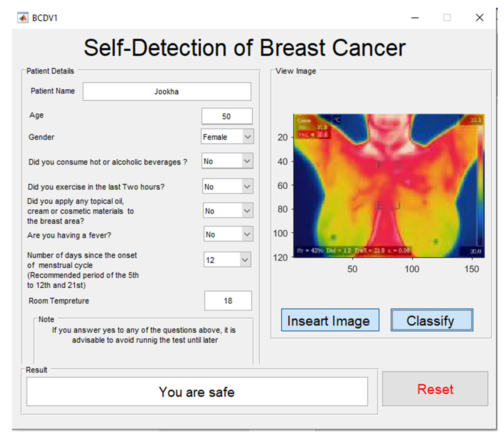Minimize the BCDV1 window
The image size is (504, 440).
(x=415, y=18)
